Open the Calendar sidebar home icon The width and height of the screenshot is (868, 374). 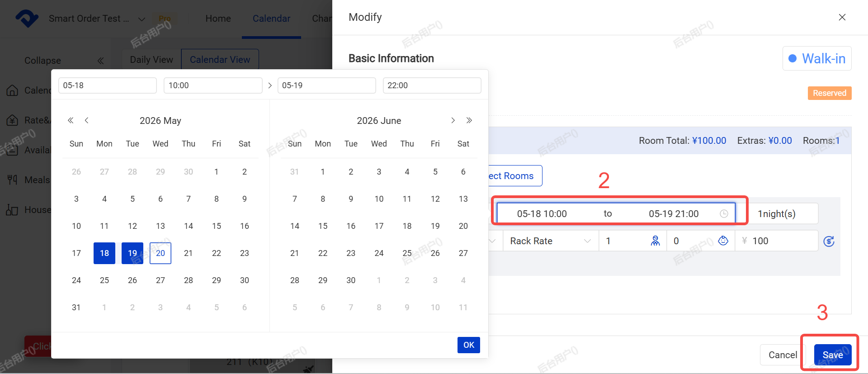(x=12, y=90)
